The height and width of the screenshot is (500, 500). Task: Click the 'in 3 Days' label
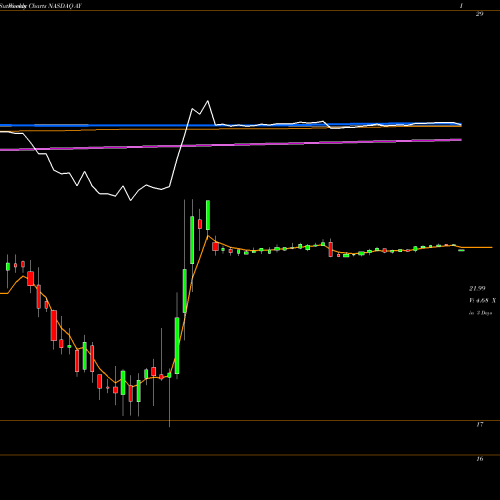pyautogui.click(x=480, y=313)
